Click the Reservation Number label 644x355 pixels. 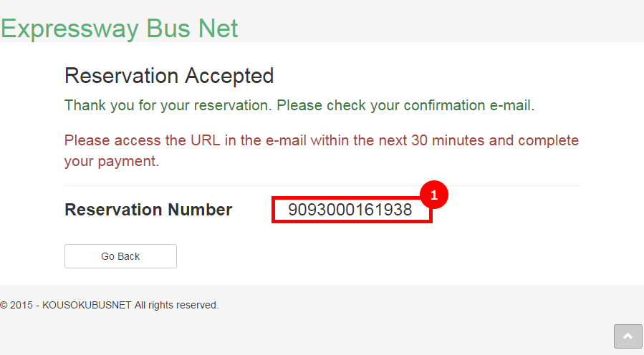(148, 210)
